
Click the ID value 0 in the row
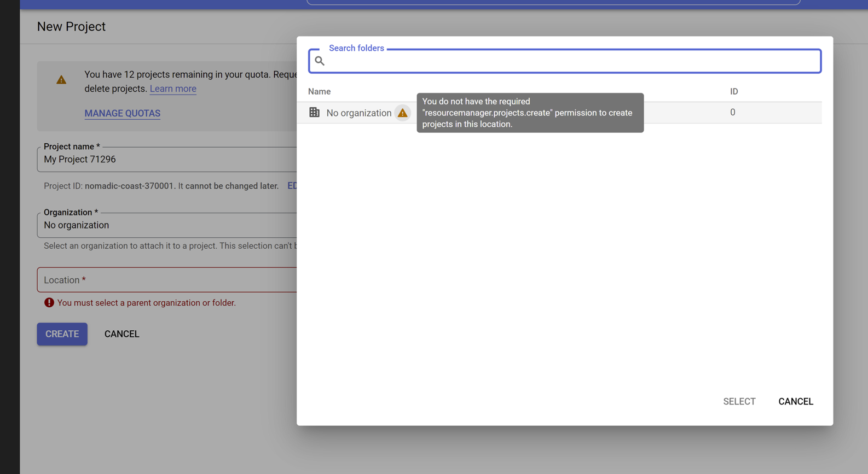732,113
